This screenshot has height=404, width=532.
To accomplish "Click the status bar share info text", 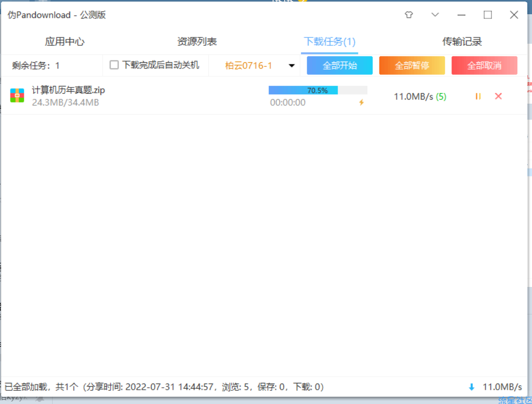I will (x=164, y=387).
